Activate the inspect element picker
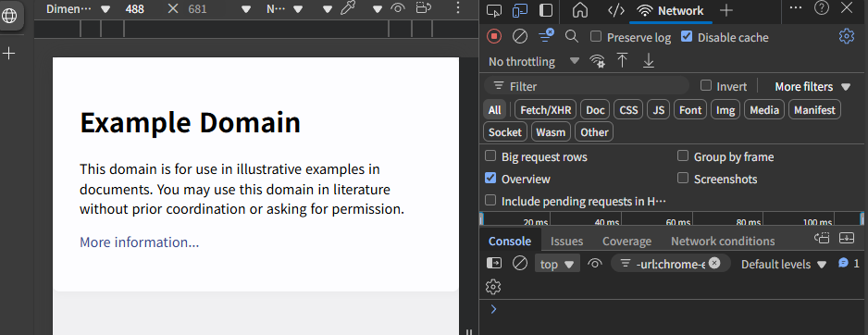The width and height of the screenshot is (868, 335). (494, 10)
